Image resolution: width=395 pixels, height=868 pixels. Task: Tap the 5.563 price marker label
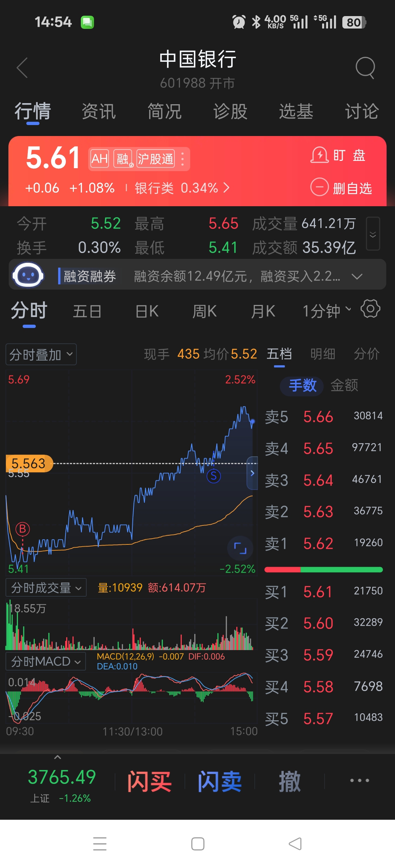tap(29, 464)
